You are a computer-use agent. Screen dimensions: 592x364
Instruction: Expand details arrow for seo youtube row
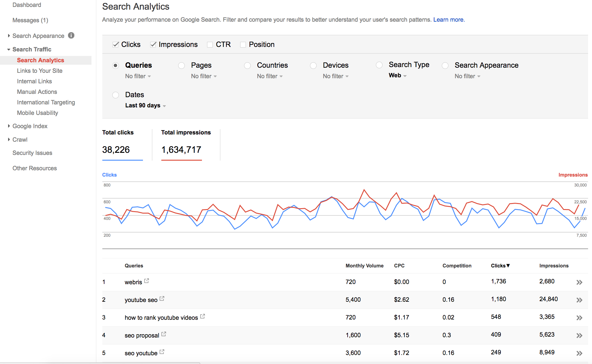point(579,353)
